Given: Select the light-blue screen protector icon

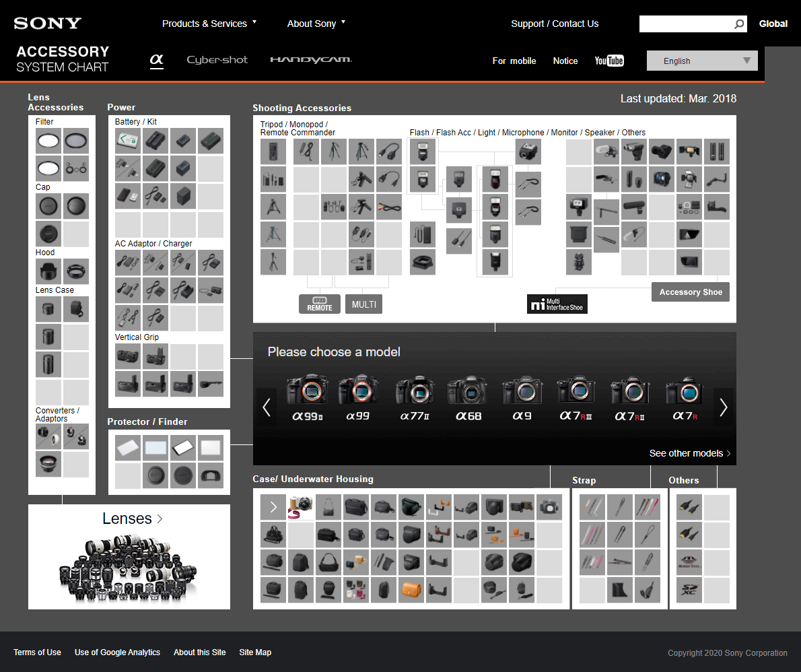Looking at the screenshot, I should pyautogui.click(x=155, y=448).
